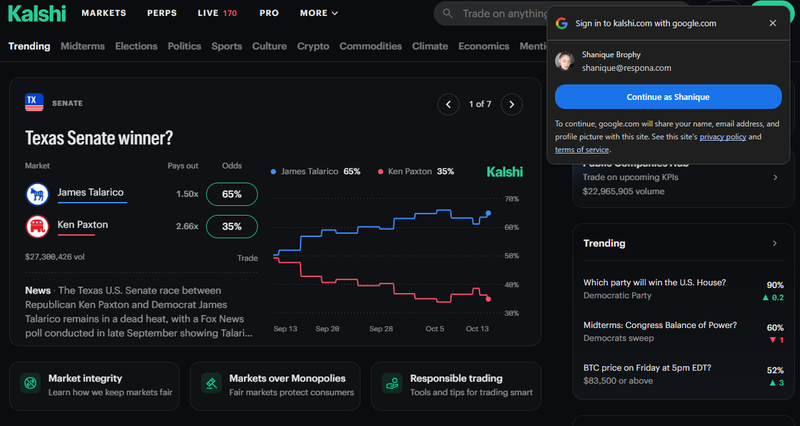The image size is (800, 426).
Task: Open the PRO menu item
Action: (269, 13)
